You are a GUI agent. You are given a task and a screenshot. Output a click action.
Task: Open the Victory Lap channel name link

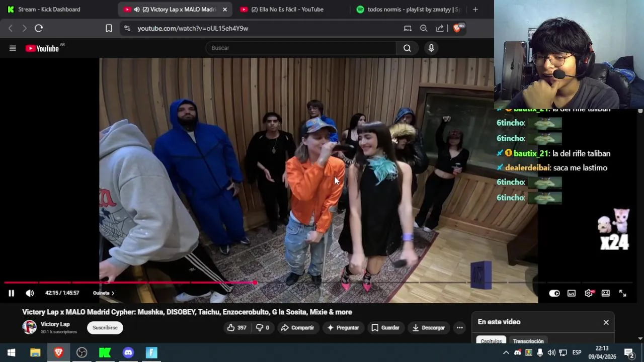point(55,324)
